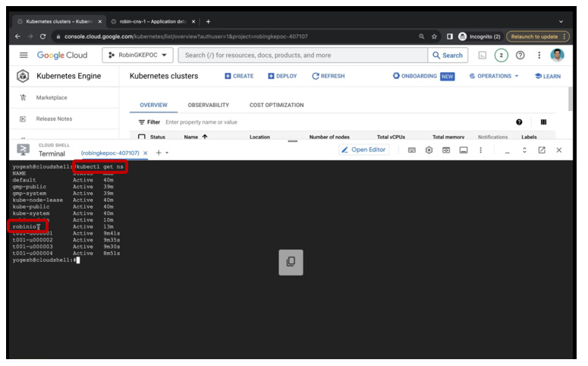Image resolution: width=588 pixels, height=366 pixels.
Task: Reload the browser page
Action: click(42, 36)
